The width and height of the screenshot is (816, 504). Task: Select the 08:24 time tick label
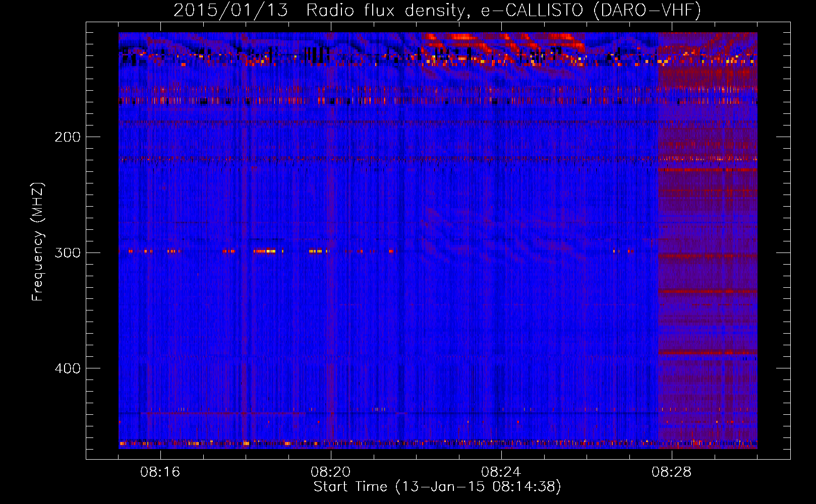click(501, 472)
